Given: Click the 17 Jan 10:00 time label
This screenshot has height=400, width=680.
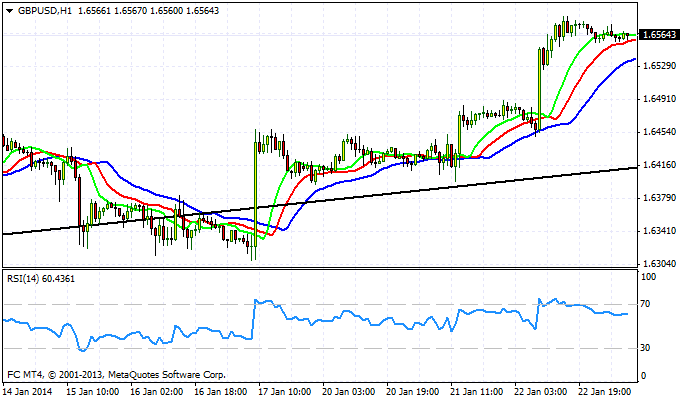Looking at the screenshot, I should [285, 392].
